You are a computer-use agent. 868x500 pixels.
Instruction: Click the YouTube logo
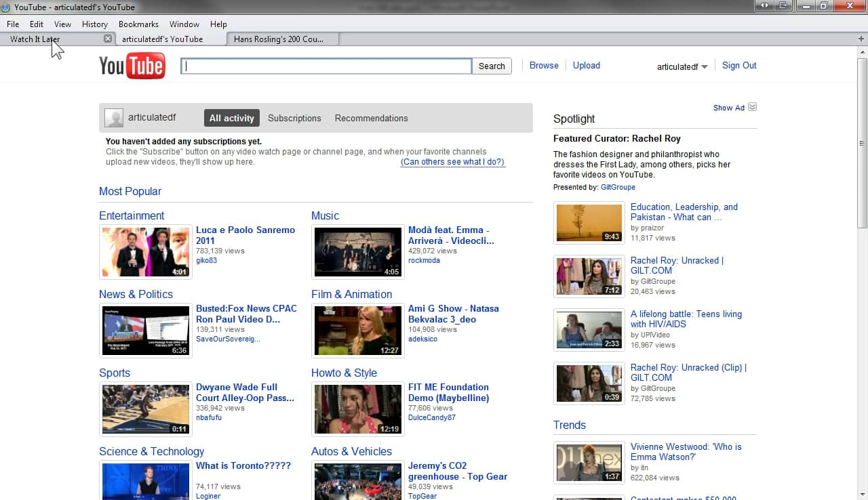point(132,66)
